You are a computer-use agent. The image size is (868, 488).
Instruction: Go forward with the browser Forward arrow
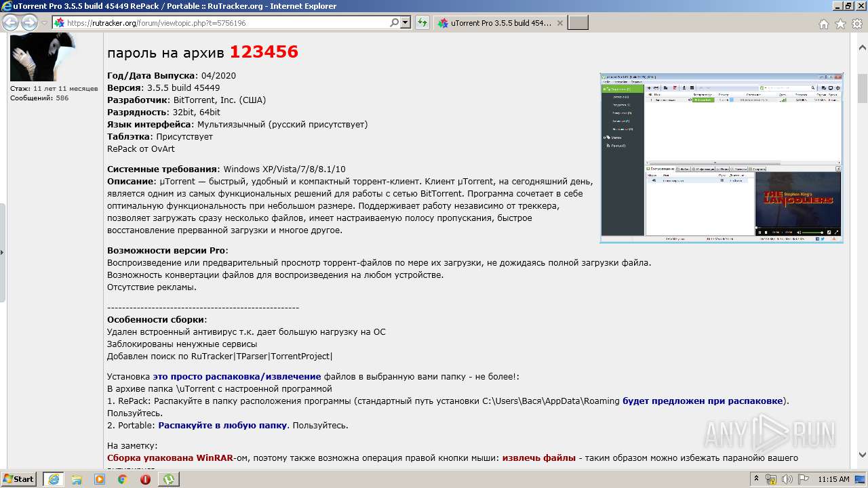29,23
